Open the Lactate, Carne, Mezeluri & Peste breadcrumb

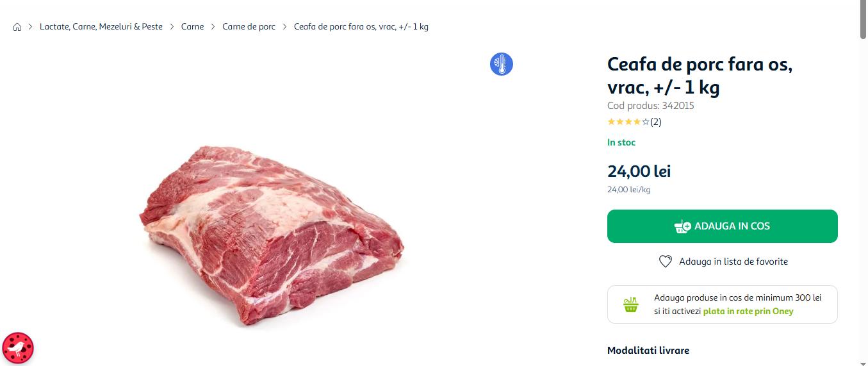click(101, 27)
